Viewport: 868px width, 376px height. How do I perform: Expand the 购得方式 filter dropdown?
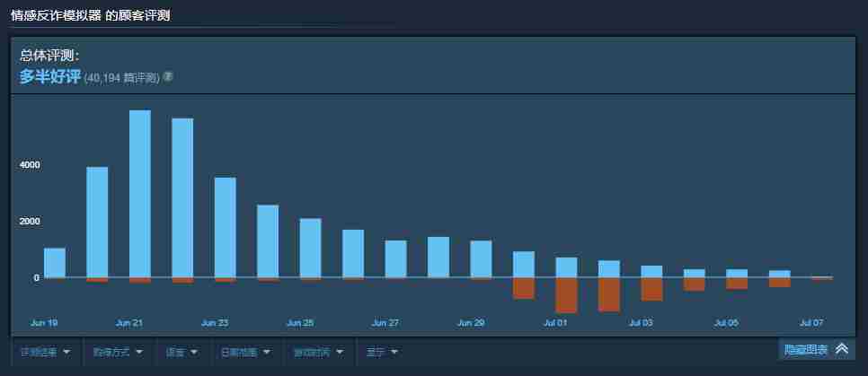[x=118, y=353]
